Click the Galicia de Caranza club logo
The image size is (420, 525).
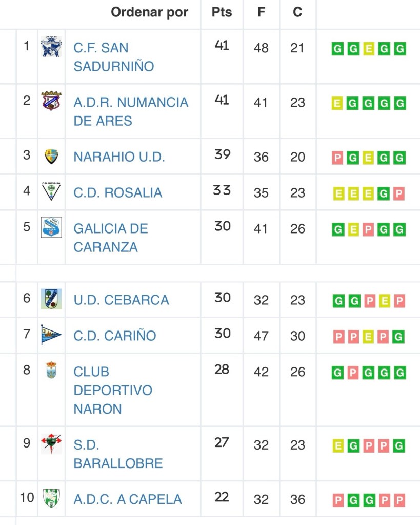(x=51, y=227)
